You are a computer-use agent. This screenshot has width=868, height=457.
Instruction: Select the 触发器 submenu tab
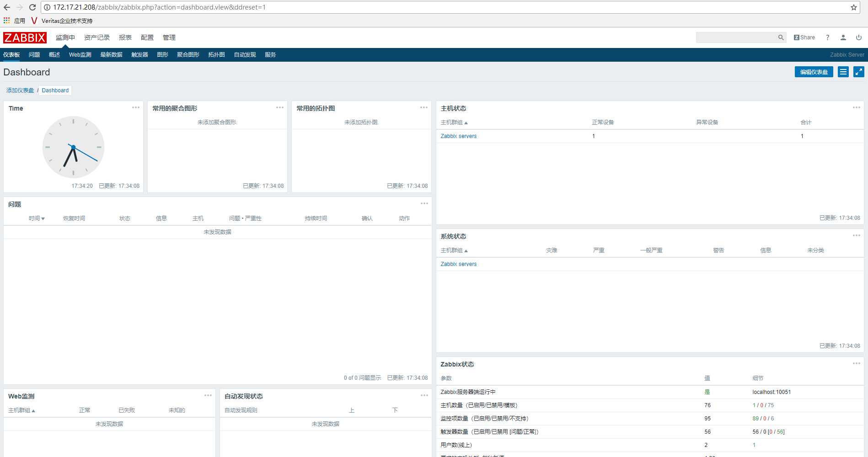tap(140, 55)
